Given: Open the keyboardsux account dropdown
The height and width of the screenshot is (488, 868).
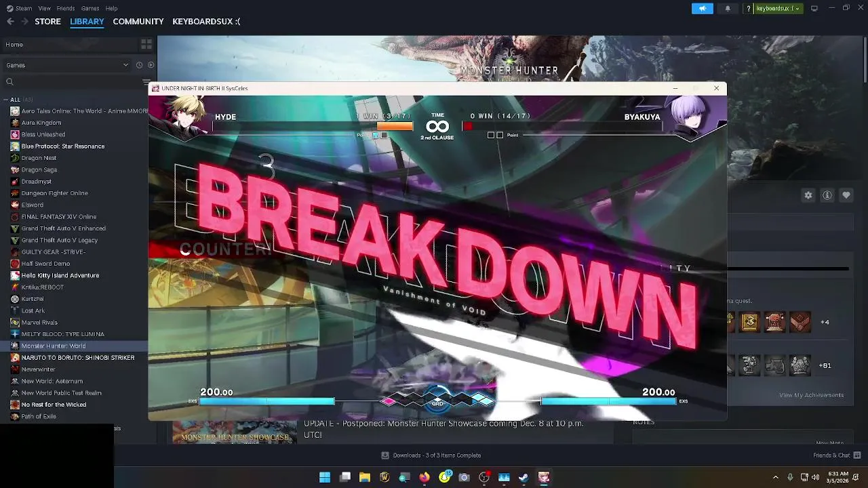Looking at the screenshot, I should tap(778, 8).
